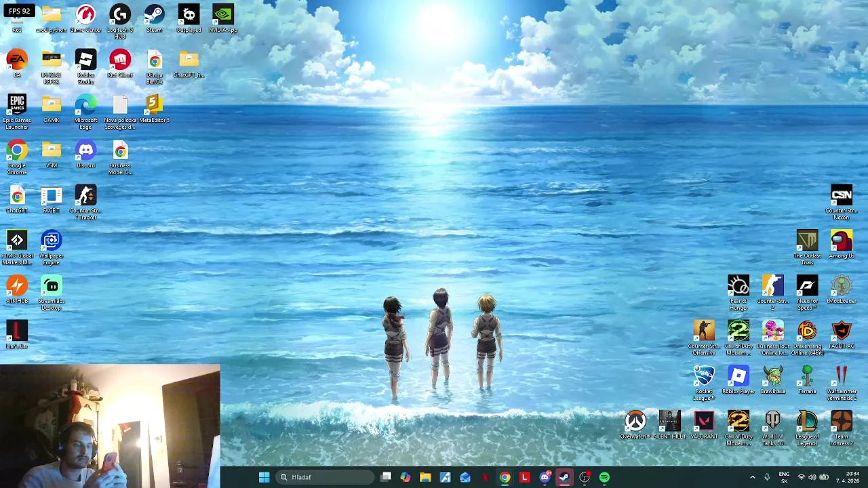Open the OAMK folder

[52, 109]
